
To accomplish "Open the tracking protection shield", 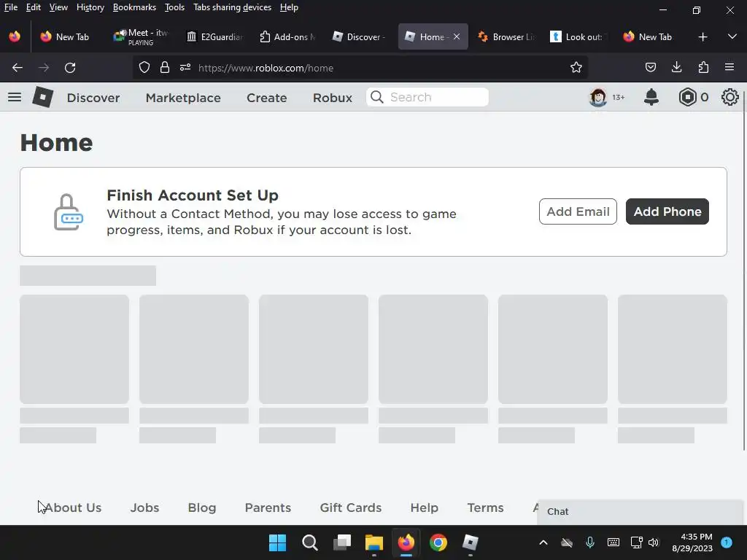I will [x=144, y=68].
